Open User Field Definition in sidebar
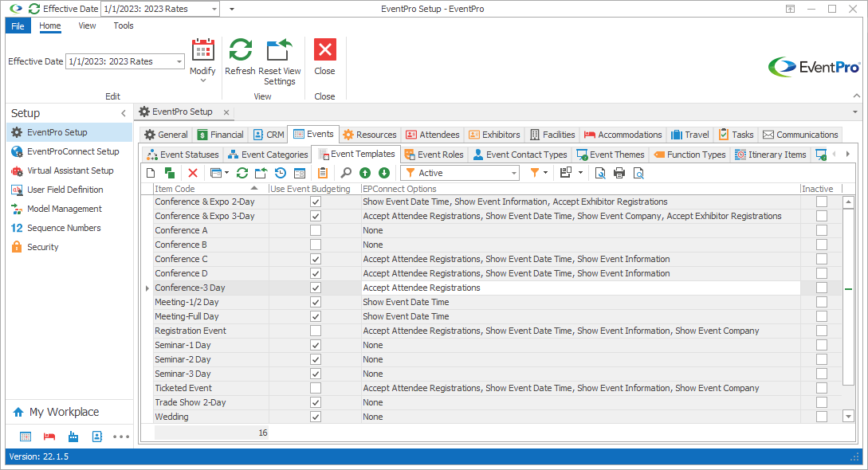 pyautogui.click(x=69, y=190)
